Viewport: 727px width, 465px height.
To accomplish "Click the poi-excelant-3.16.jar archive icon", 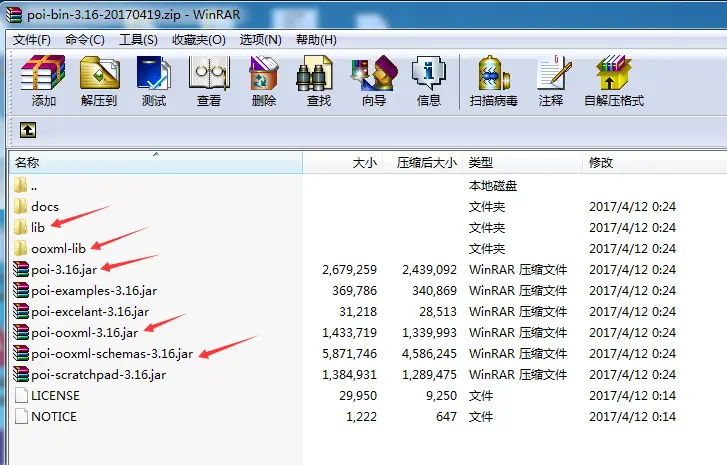I will pyautogui.click(x=21, y=312).
